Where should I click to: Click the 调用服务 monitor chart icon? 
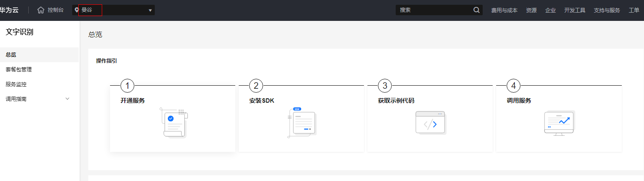[x=559, y=123]
